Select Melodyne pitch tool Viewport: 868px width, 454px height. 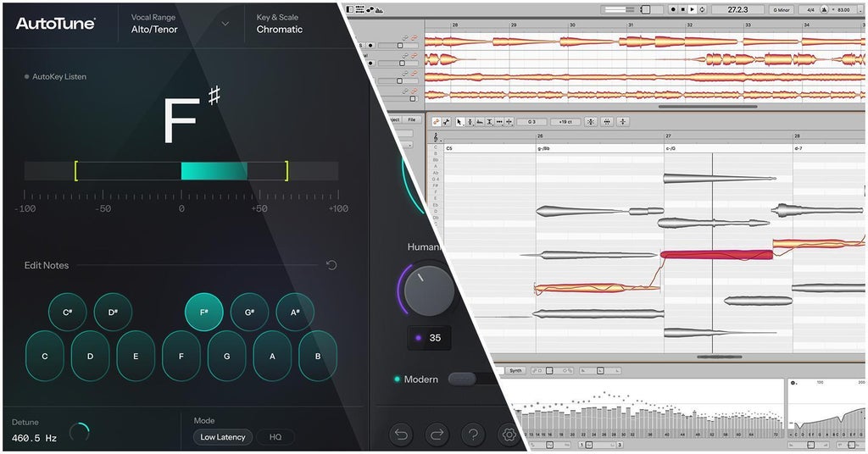(x=470, y=122)
